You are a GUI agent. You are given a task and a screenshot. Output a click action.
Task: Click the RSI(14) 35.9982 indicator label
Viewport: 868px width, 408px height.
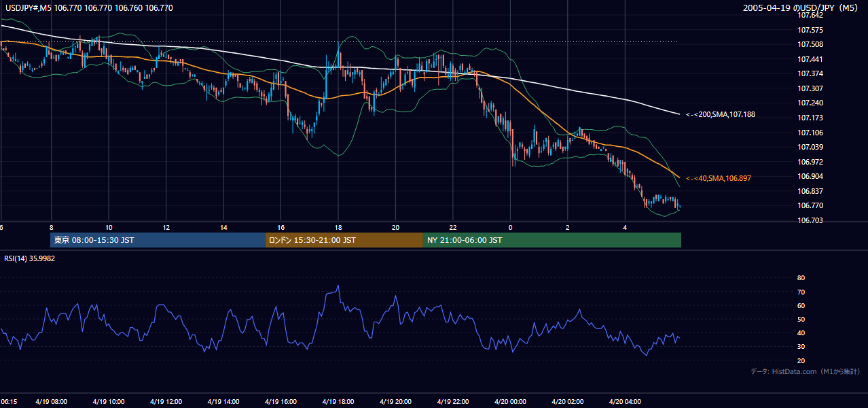pyautogui.click(x=29, y=258)
